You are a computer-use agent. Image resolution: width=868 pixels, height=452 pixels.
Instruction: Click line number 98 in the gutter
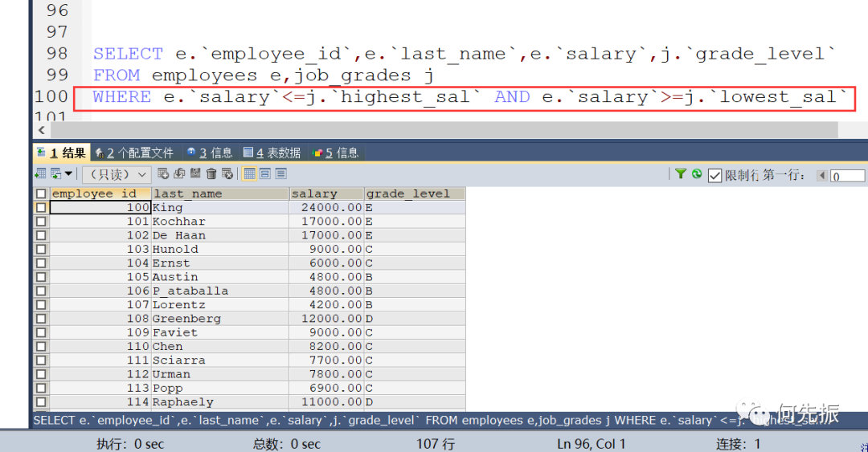pyautogui.click(x=58, y=54)
